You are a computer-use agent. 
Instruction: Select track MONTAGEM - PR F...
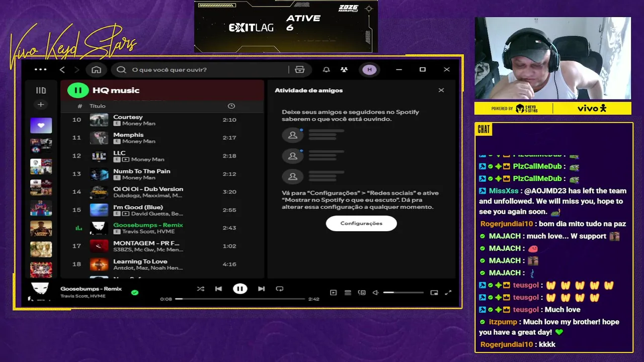[162, 246]
